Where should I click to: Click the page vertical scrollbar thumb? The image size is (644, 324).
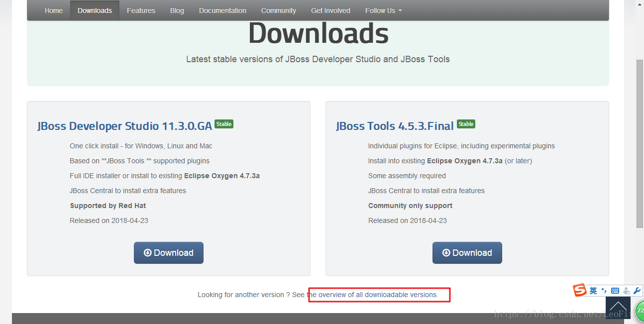pos(640,144)
